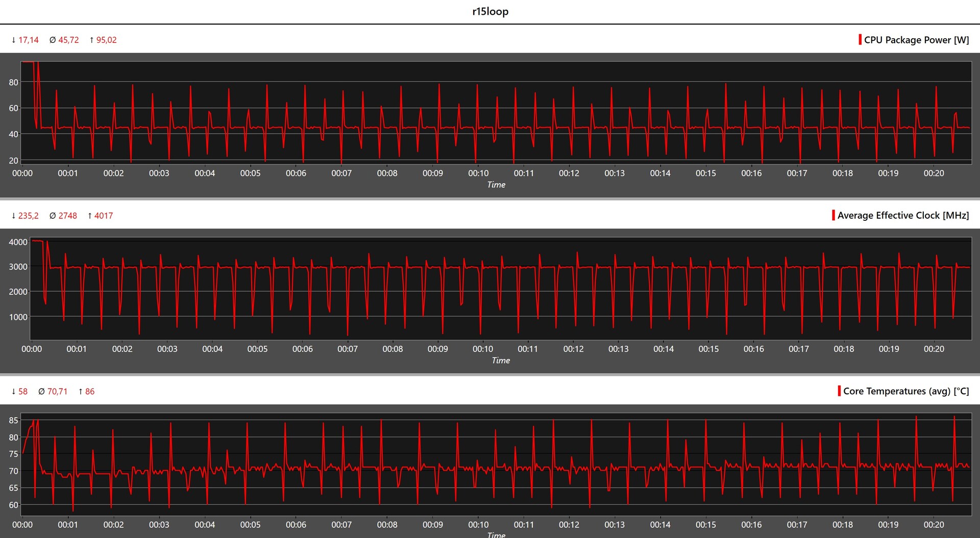Click the 4000 y-axis label on clock chart
Screen dimensions: 980x538
pos(18,242)
